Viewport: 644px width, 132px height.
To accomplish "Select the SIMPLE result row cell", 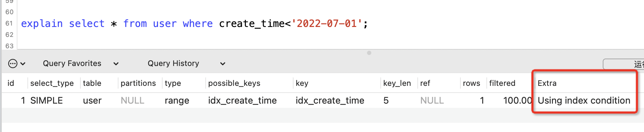I will (47, 100).
